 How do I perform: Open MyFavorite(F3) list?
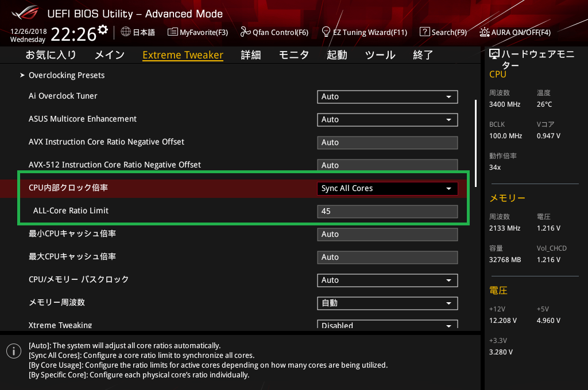198,32
